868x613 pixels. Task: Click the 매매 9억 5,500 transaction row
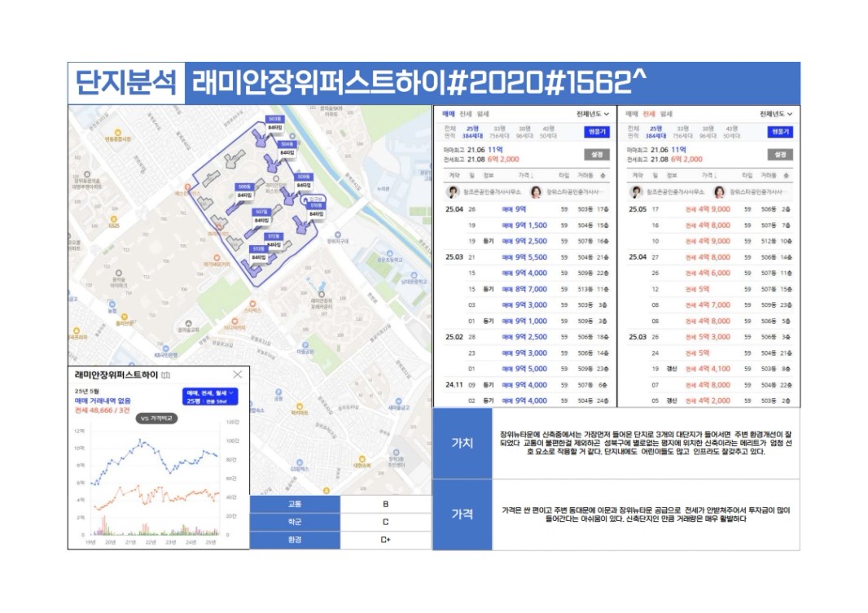pos(527,257)
